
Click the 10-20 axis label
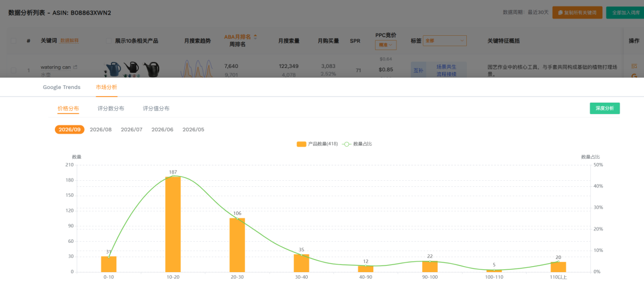click(x=173, y=277)
